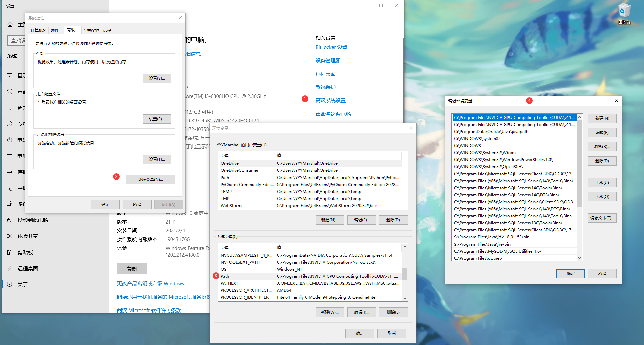644x345 pixels.
Task: Select the user variable TEMP row
Action: click(310, 192)
